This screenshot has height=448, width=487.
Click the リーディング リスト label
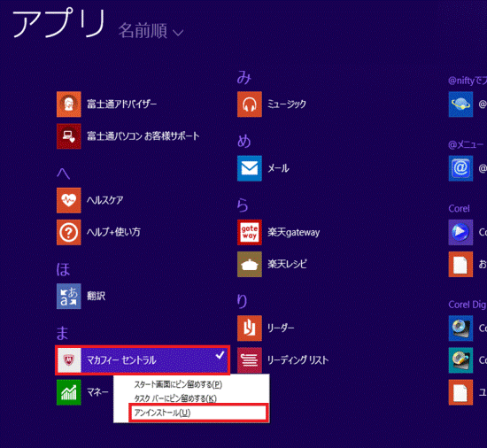(x=298, y=360)
